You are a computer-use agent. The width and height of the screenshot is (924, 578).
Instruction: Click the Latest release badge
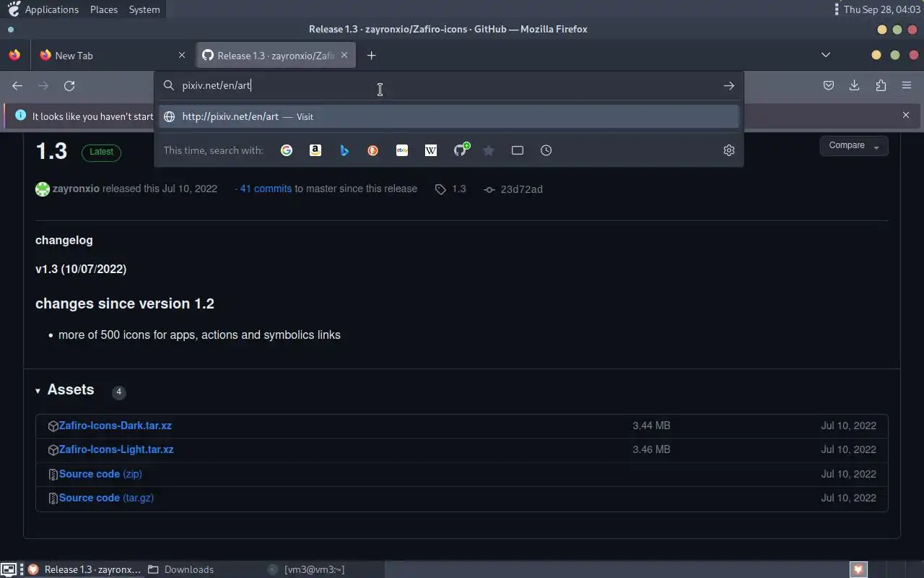[x=101, y=152]
